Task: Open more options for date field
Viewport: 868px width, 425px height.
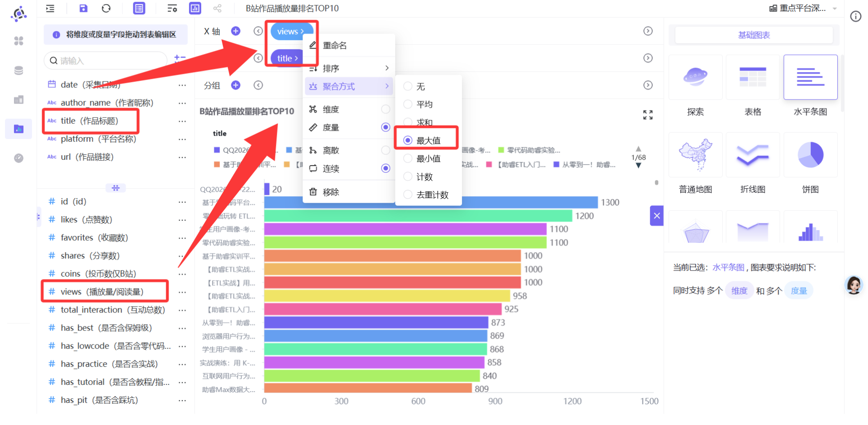Action: [x=182, y=85]
